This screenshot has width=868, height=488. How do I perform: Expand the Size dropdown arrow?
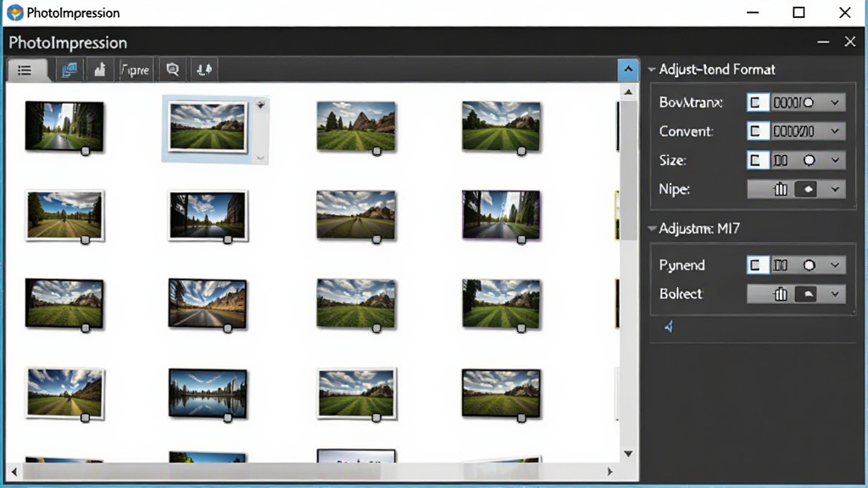(x=835, y=160)
